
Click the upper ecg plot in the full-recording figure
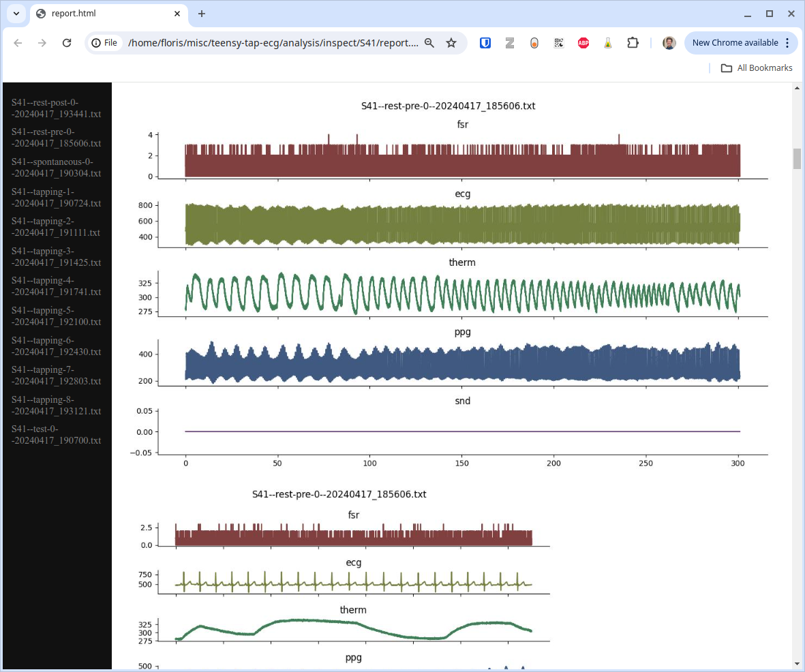[x=463, y=224]
